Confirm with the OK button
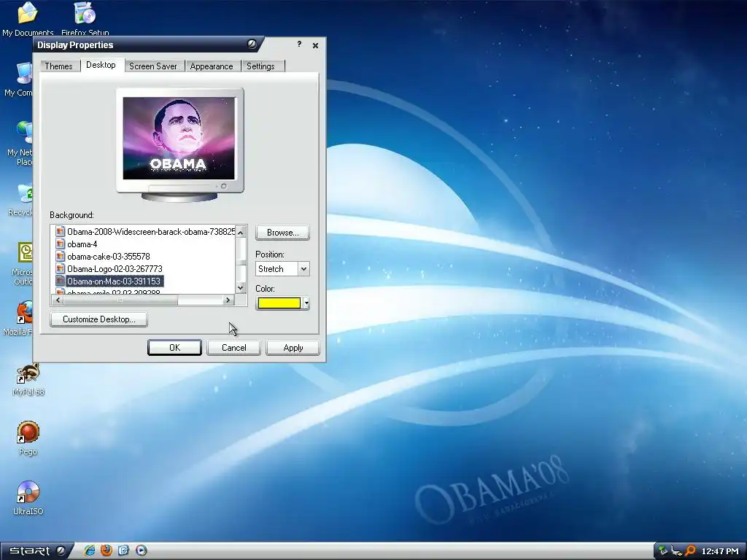The image size is (747, 560). click(174, 348)
